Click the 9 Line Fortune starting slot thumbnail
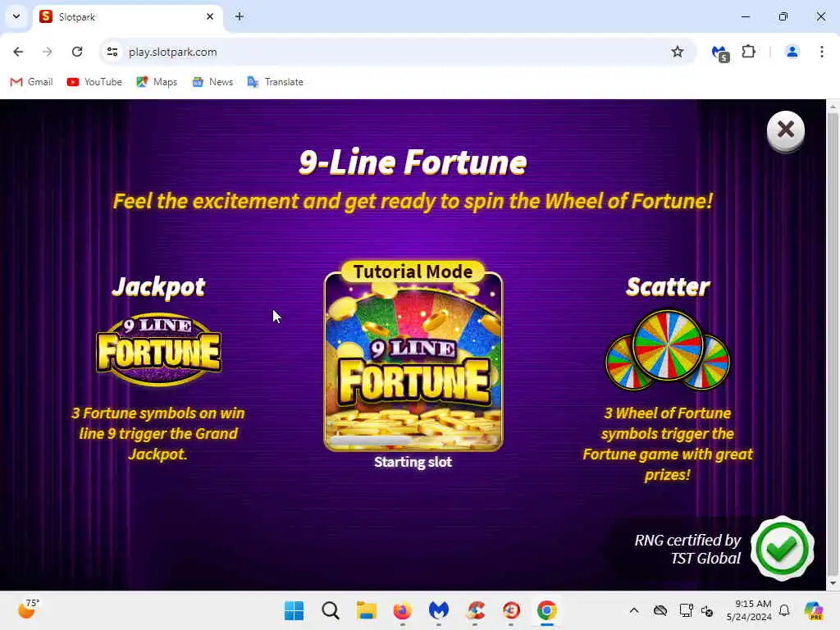Viewport: 840px width, 630px height. [413, 362]
